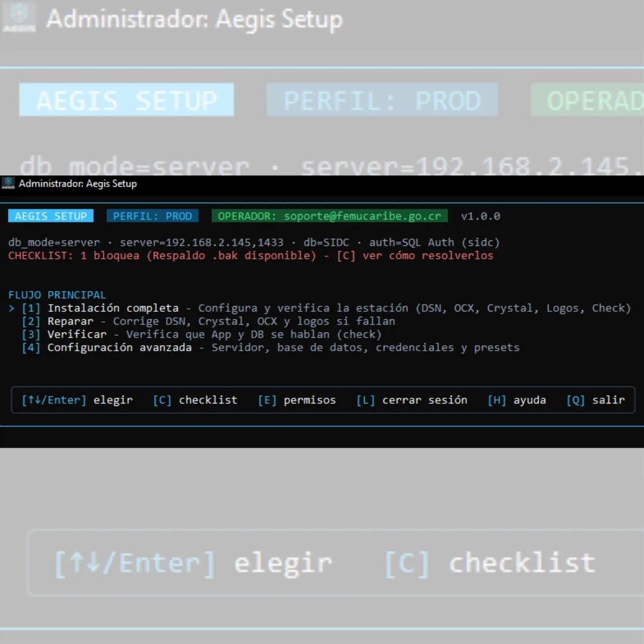
Task: Click [H] ayuda shortcut
Action: click(x=516, y=400)
